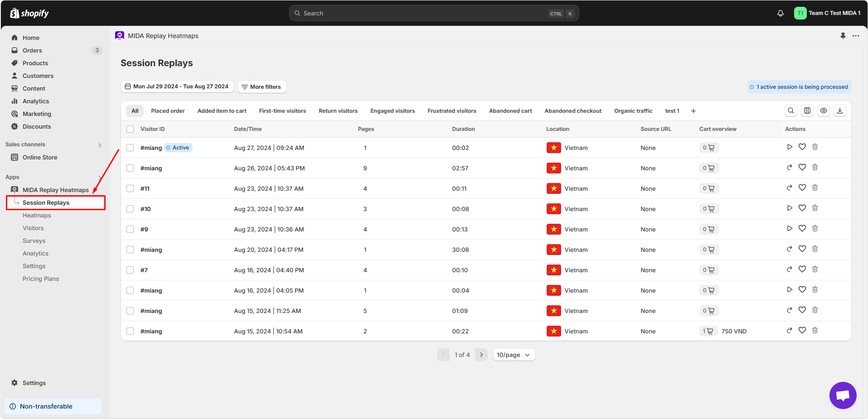Open the table search icon
Image resolution: width=868 pixels, height=419 pixels.
791,111
